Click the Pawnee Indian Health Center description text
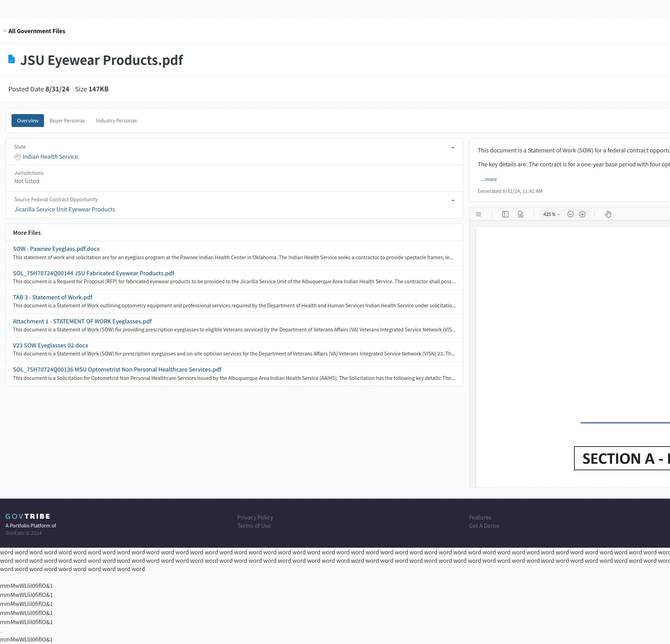This screenshot has height=644, width=670. [233, 257]
